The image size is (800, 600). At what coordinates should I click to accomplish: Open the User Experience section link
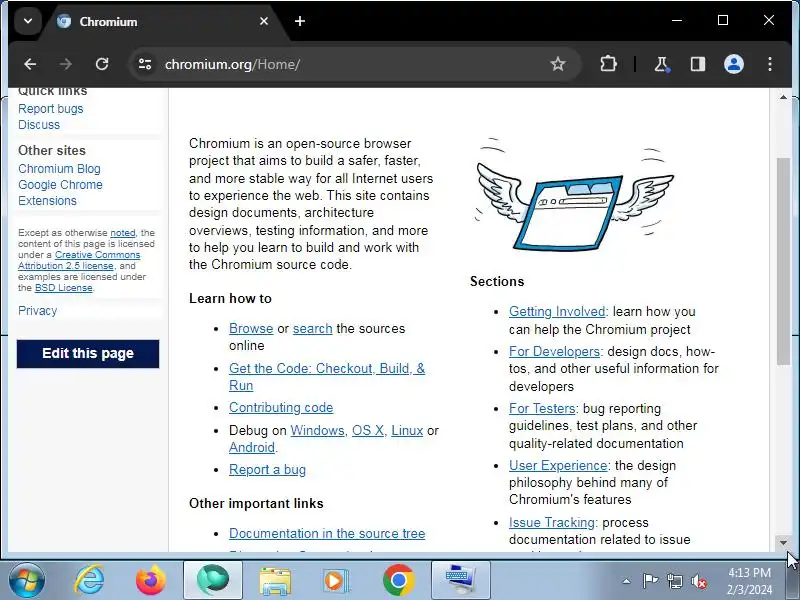558,466
